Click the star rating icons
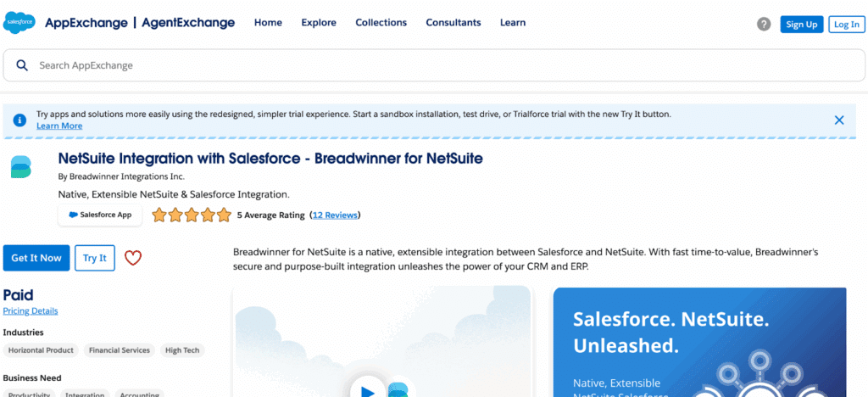 tap(191, 215)
